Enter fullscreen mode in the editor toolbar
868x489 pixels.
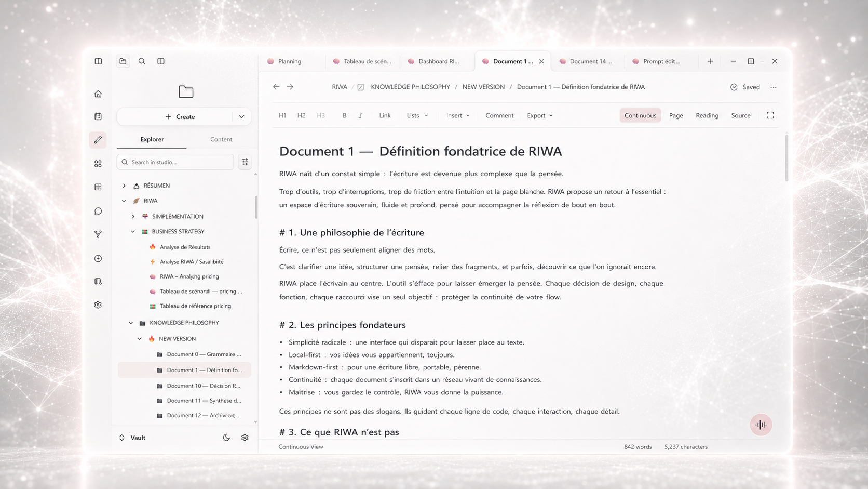pos(770,115)
